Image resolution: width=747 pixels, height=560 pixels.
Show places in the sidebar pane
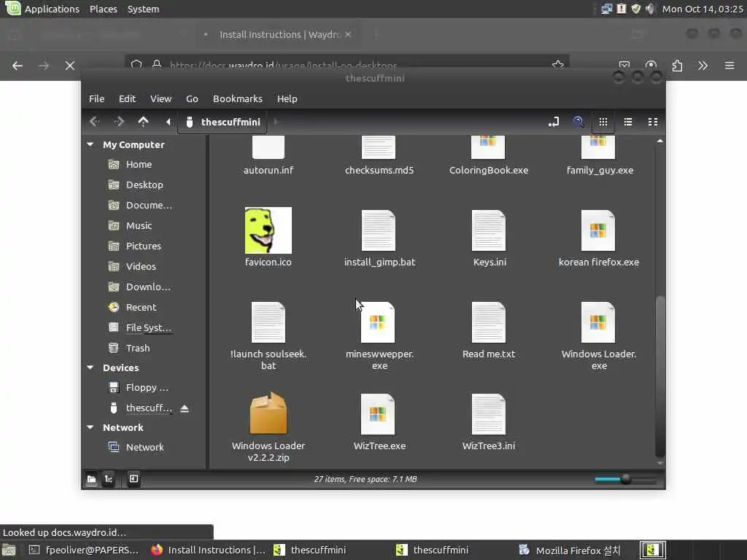click(91, 479)
